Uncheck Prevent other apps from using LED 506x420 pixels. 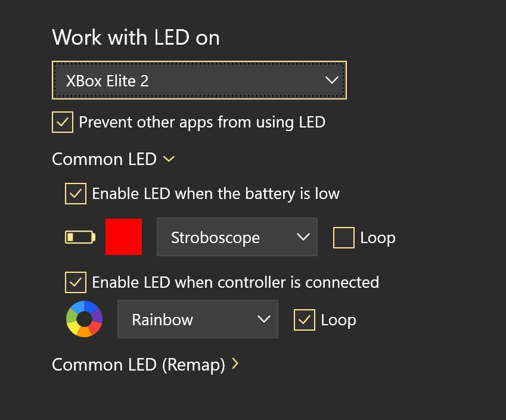[63, 122]
